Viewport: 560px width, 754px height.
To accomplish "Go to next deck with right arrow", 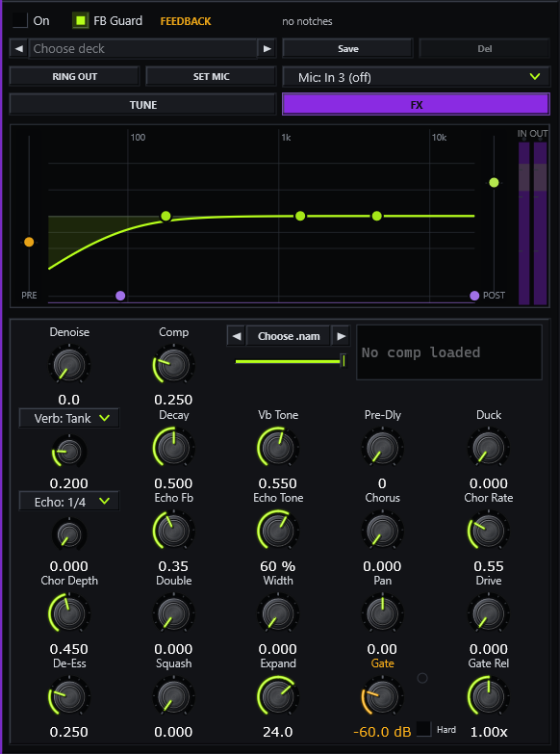I will (x=267, y=48).
